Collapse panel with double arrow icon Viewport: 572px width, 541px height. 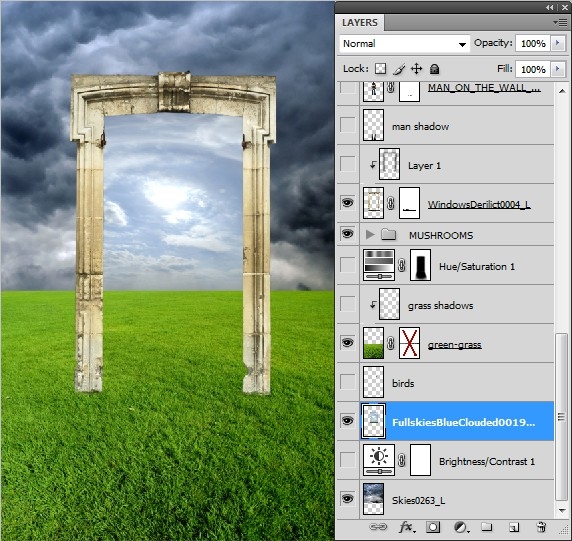(x=550, y=7)
